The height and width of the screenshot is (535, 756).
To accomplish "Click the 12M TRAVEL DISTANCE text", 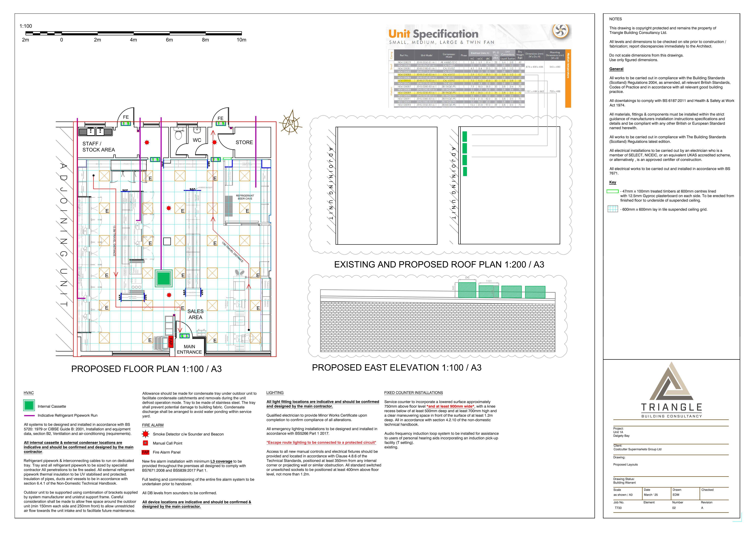I will click(232, 252).
